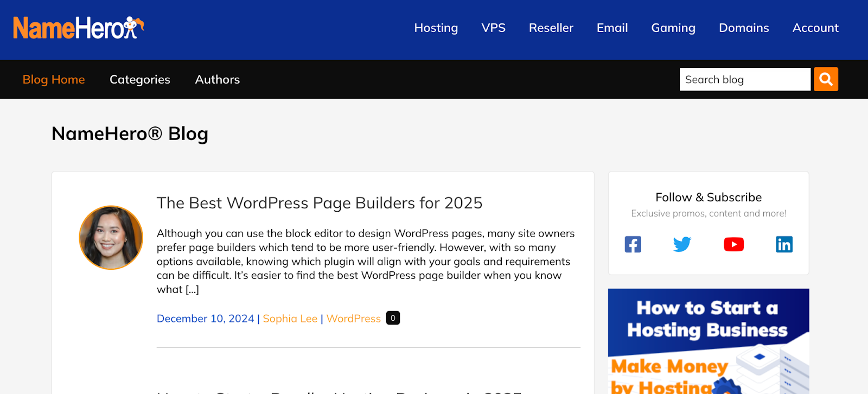The width and height of the screenshot is (868, 394).
Task: Click the 'Exclusive promos, content and more!' text
Action: pos(709,213)
